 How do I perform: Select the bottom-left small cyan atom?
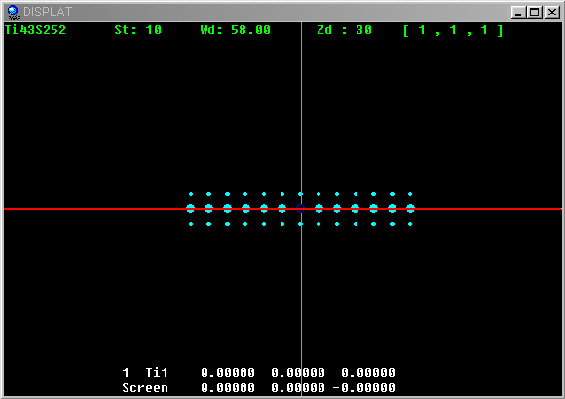click(191, 224)
